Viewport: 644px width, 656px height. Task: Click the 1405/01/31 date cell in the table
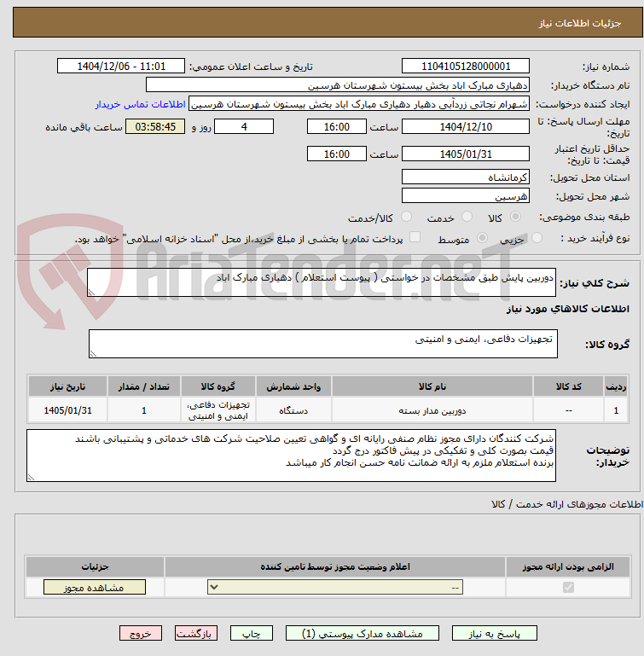pyautogui.click(x=67, y=411)
